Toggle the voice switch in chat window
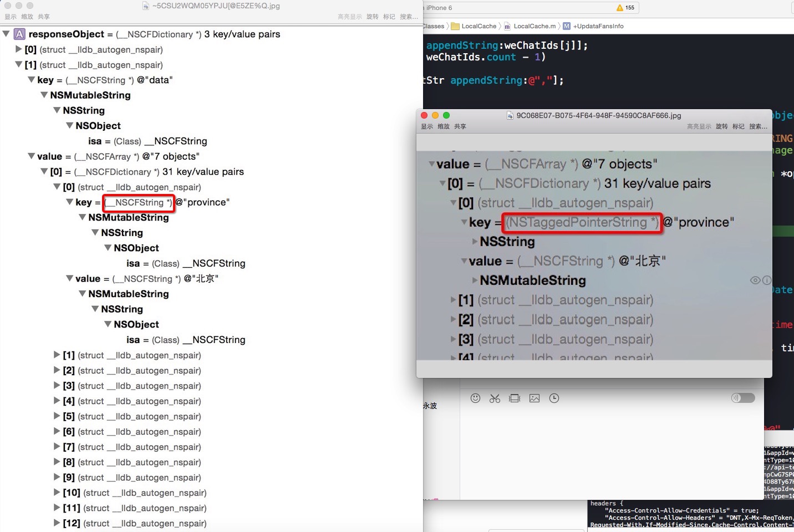This screenshot has width=794, height=532. 743,398
